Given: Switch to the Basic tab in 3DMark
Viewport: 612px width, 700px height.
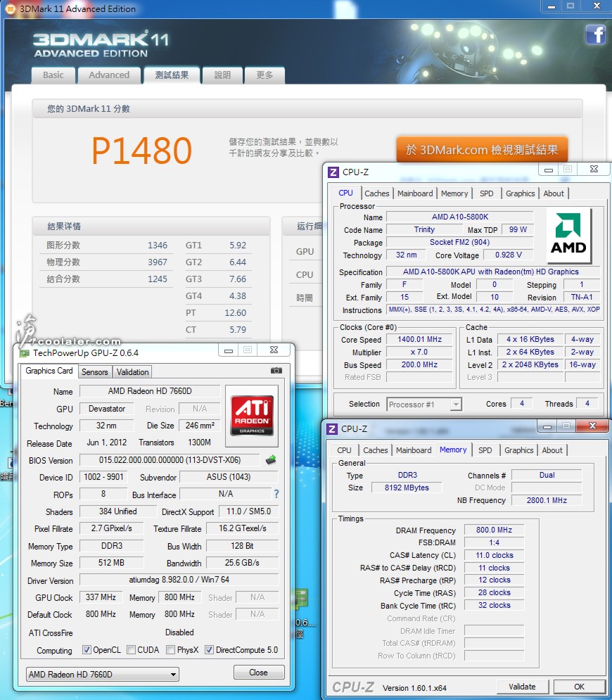Looking at the screenshot, I should click(x=53, y=75).
